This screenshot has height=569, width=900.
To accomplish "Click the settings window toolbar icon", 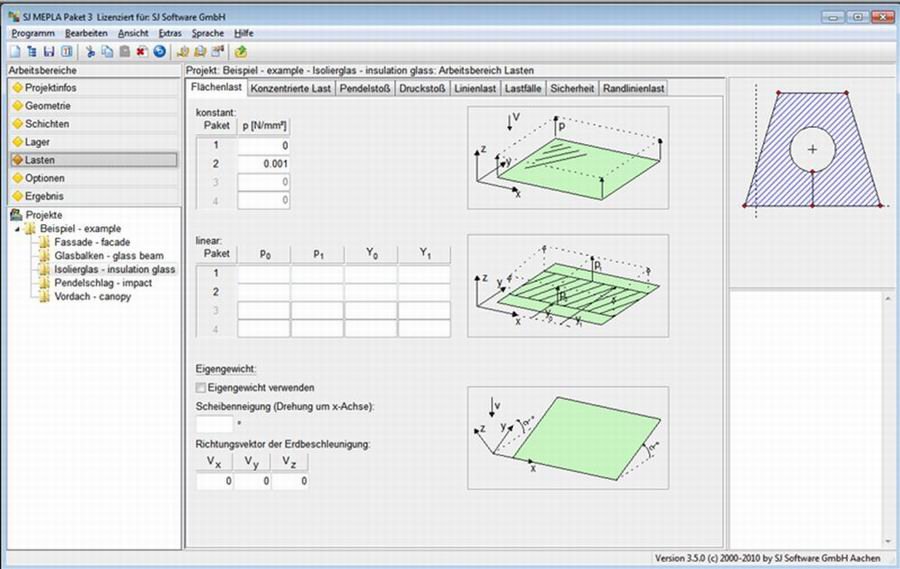I will (217, 52).
